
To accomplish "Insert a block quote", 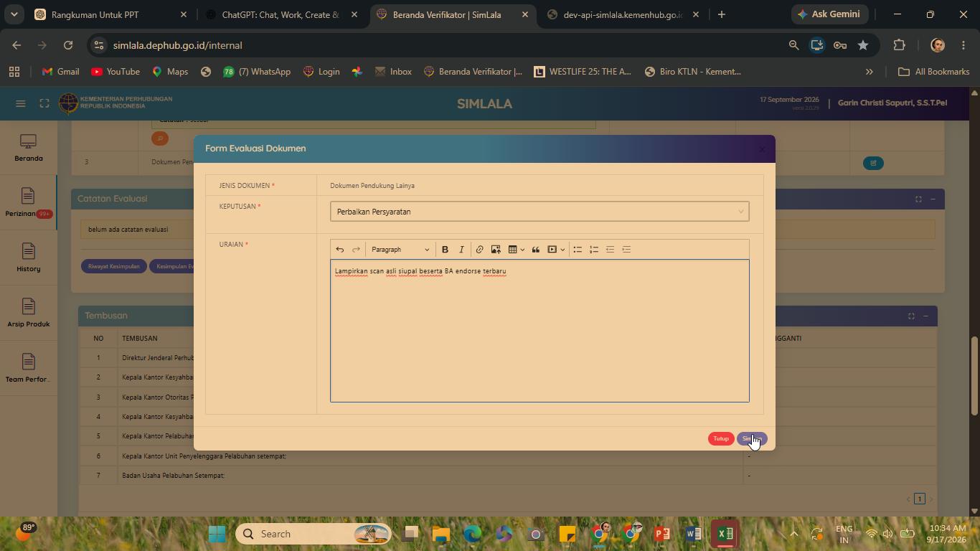I will pyautogui.click(x=535, y=250).
